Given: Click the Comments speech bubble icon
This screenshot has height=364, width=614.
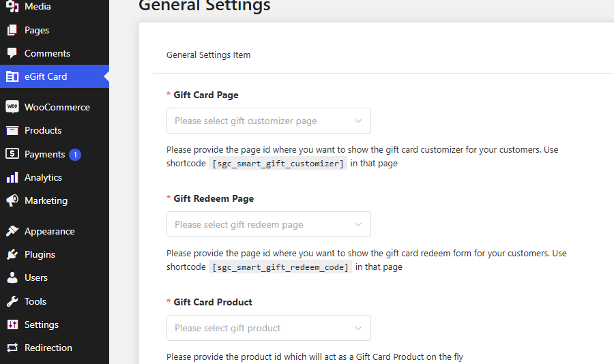Looking at the screenshot, I should click(12, 53).
